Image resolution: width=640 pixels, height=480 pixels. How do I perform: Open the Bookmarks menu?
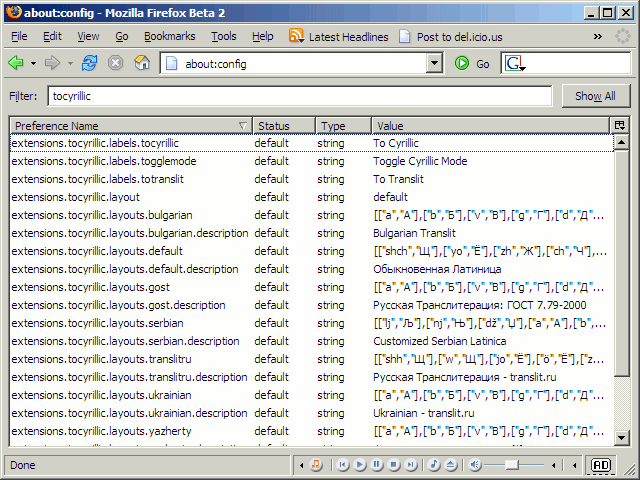(x=169, y=36)
